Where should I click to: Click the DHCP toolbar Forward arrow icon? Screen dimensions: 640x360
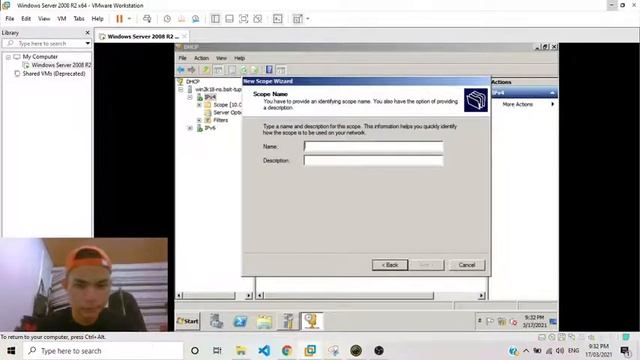click(191, 70)
